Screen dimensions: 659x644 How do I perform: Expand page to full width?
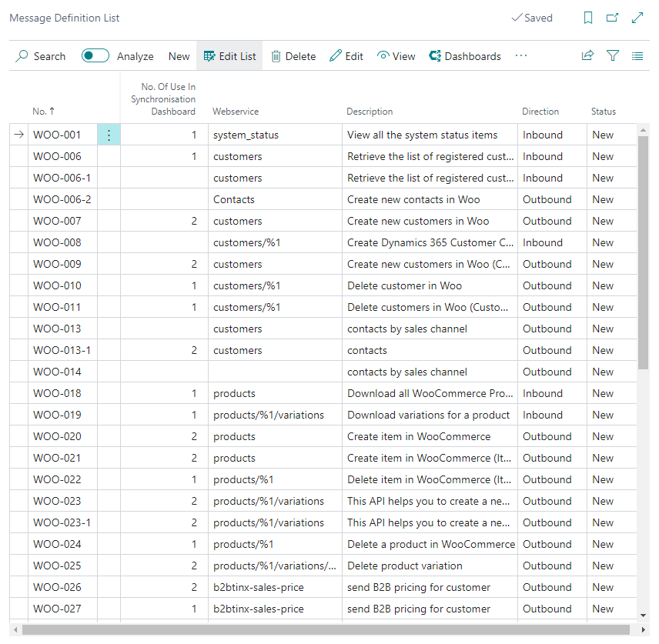(x=637, y=18)
